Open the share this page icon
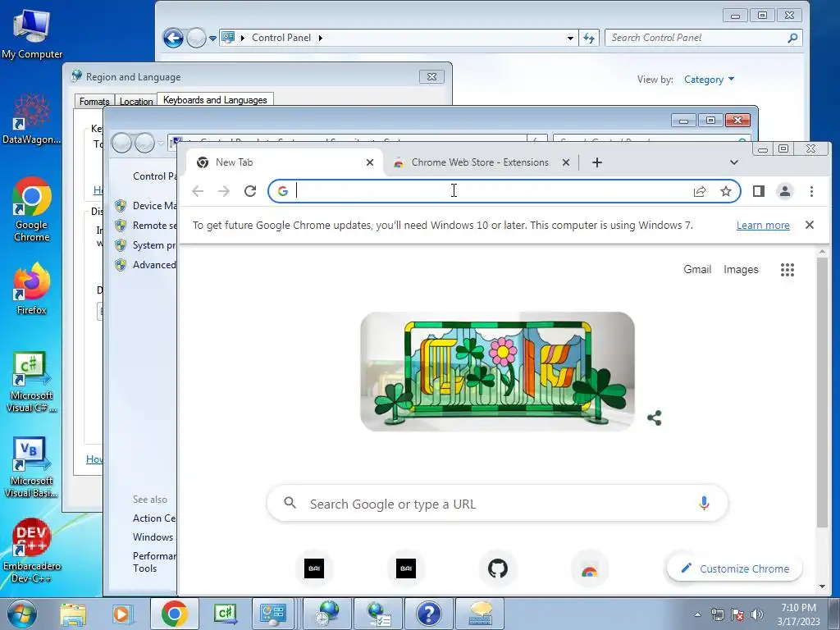Image resolution: width=840 pixels, height=630 pixels. 700,191
